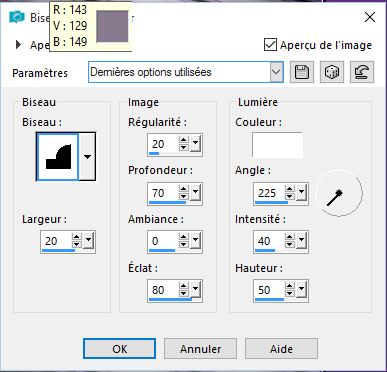
Task: Decrease the Largeur value with down arrow
Action: coord(77,245)
